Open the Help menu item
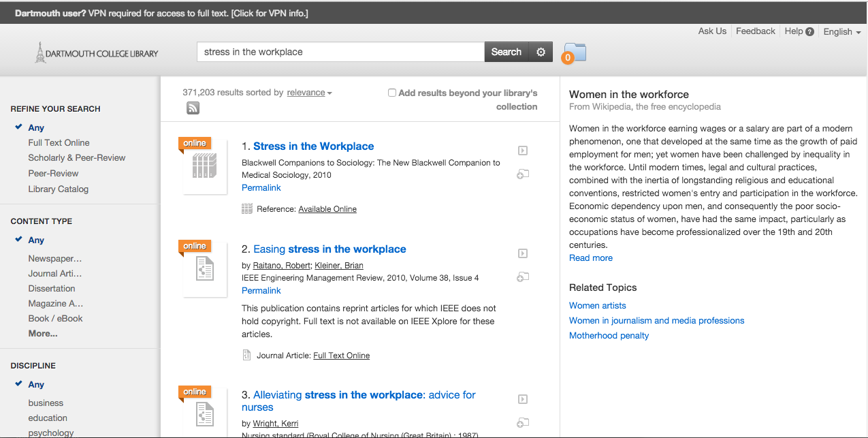Image resolution: width=868 pixels, height=438 pixels. click(799, 31)
